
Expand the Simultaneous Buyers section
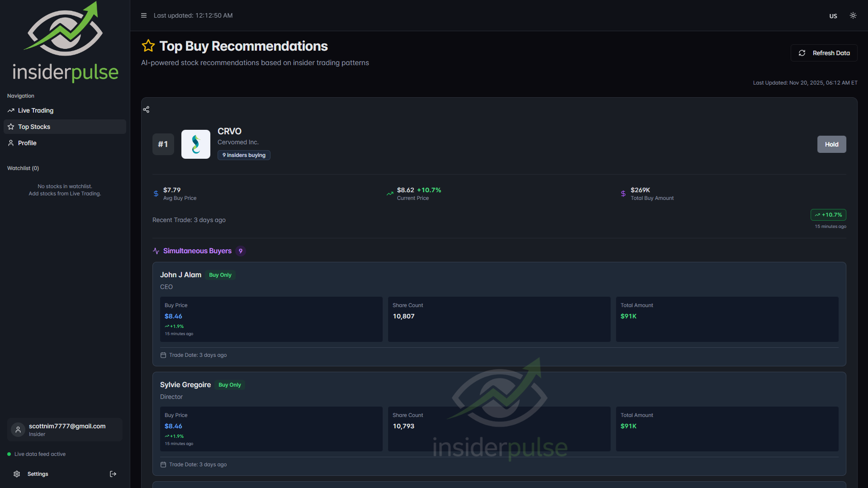[197, 251]
